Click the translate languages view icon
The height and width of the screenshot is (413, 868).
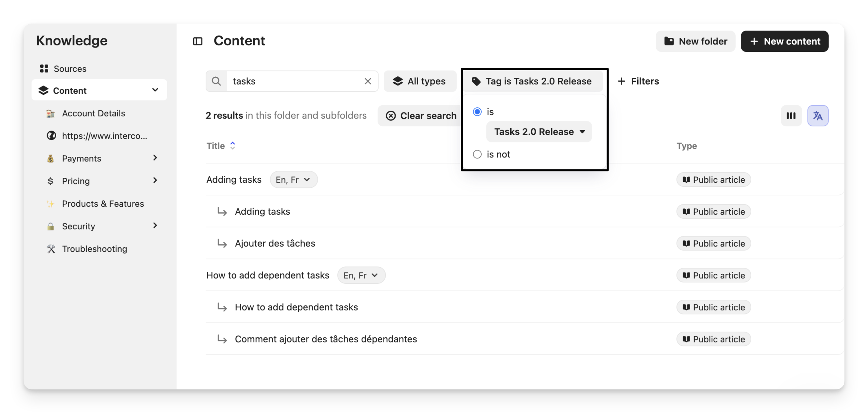pyautogui.click(x=817, y=116)
